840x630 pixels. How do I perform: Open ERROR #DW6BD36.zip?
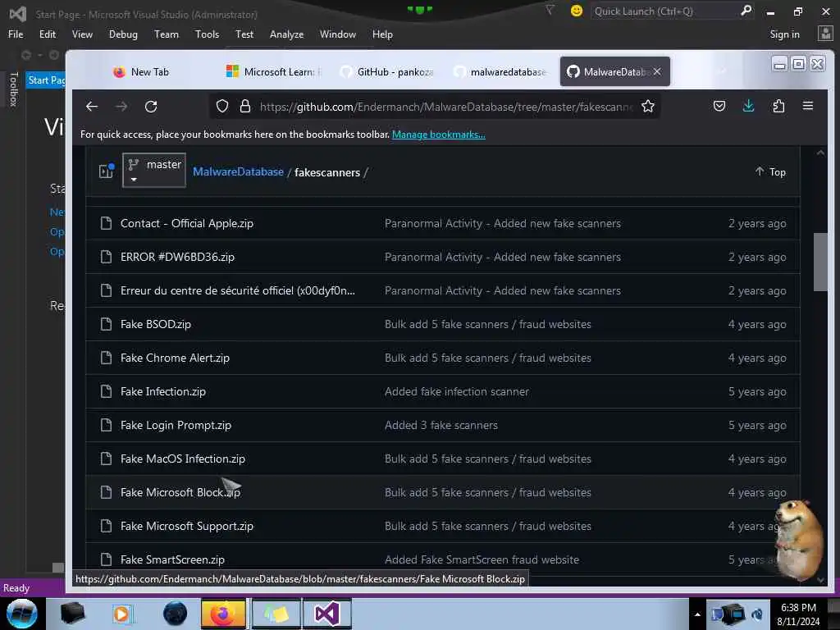pyautogui.click(x=177, y=257)
